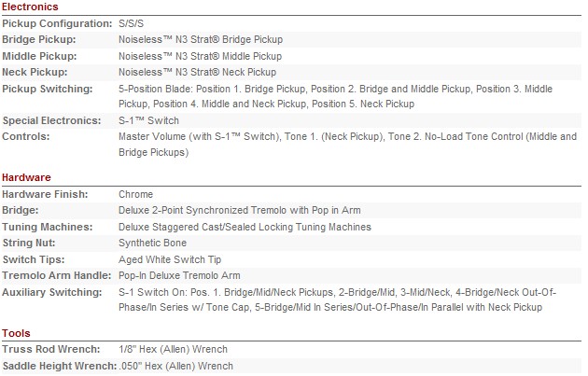
Task: Click Noiseless N3 Strat Bridge Pickup text
Action: pyautogui.click(x=201, y=40)
